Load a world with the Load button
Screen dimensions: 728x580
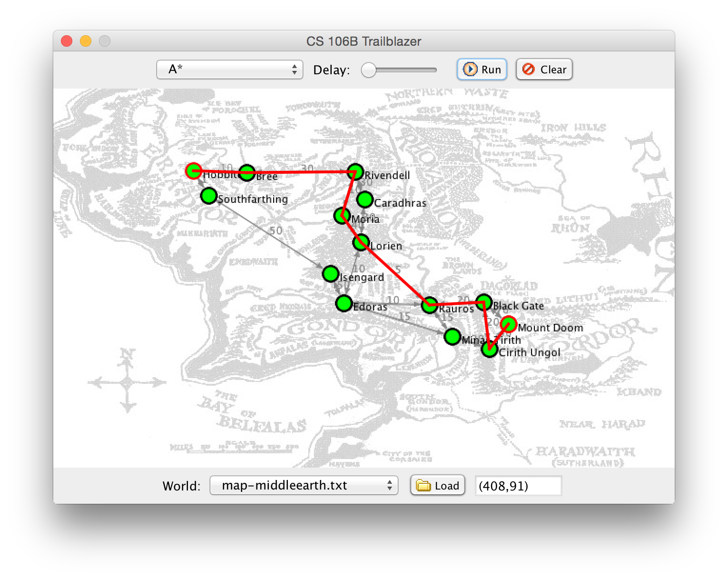click(438, 486)
